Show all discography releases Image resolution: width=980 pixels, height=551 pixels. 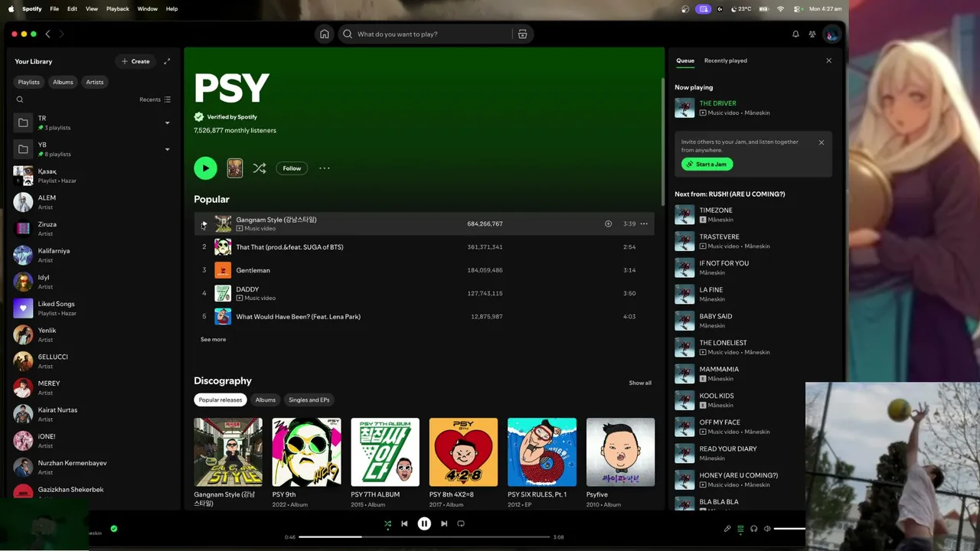pos(640,383)
